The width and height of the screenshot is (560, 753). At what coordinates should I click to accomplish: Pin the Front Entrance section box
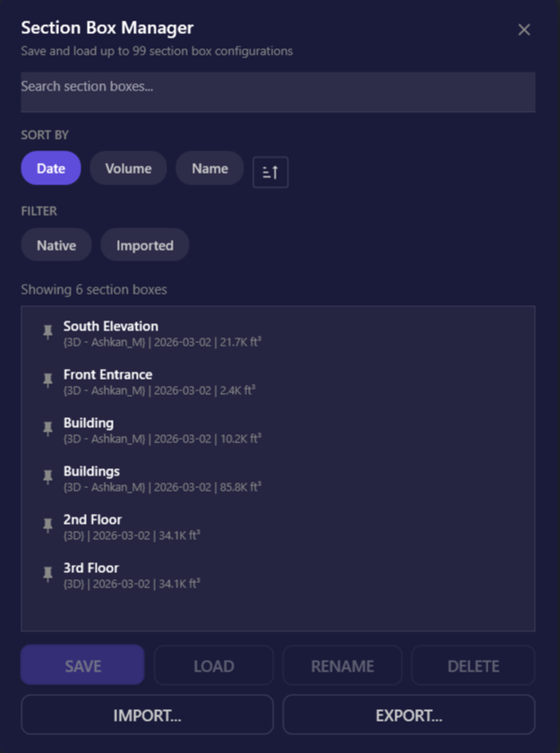[x=47, y=380]
